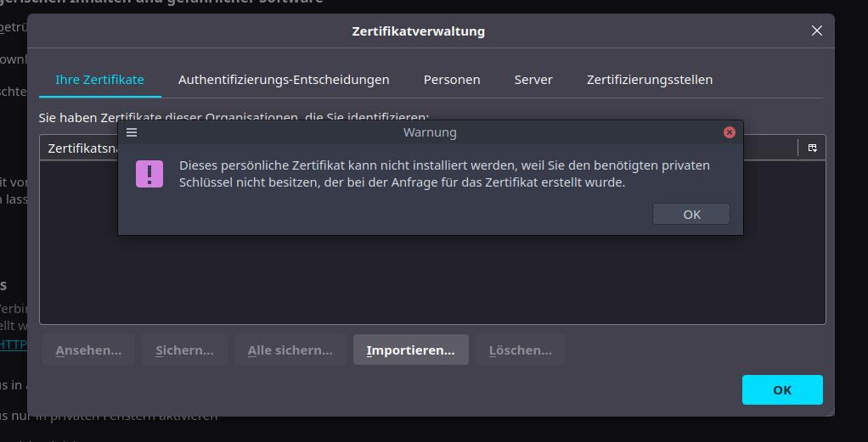The image size is (868, 442).
Task: Select the Server tab
Action: pos(533,79)
